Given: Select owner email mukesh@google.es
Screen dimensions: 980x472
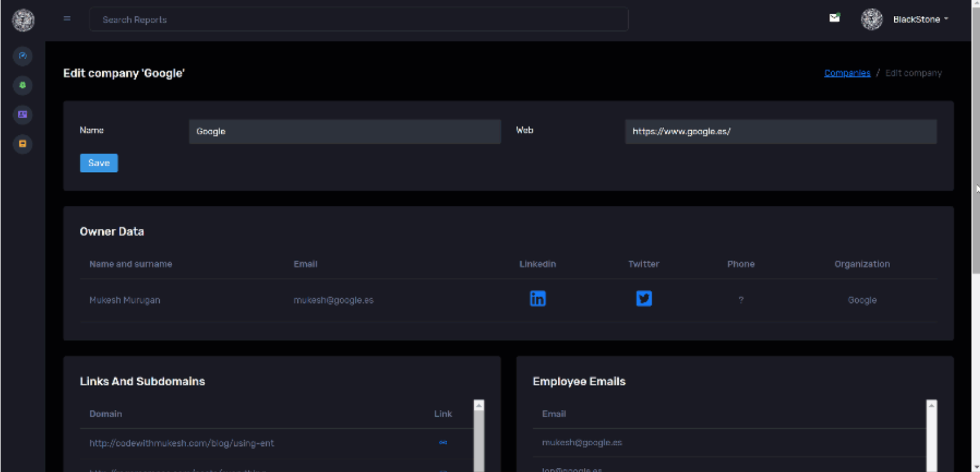Looking at the screenshot, I should tap(334, 300).
